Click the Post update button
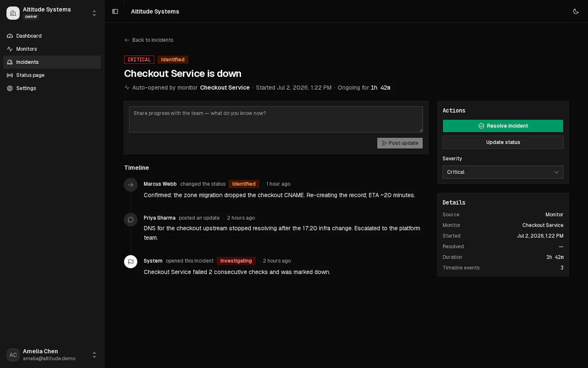 pos(399,143)
